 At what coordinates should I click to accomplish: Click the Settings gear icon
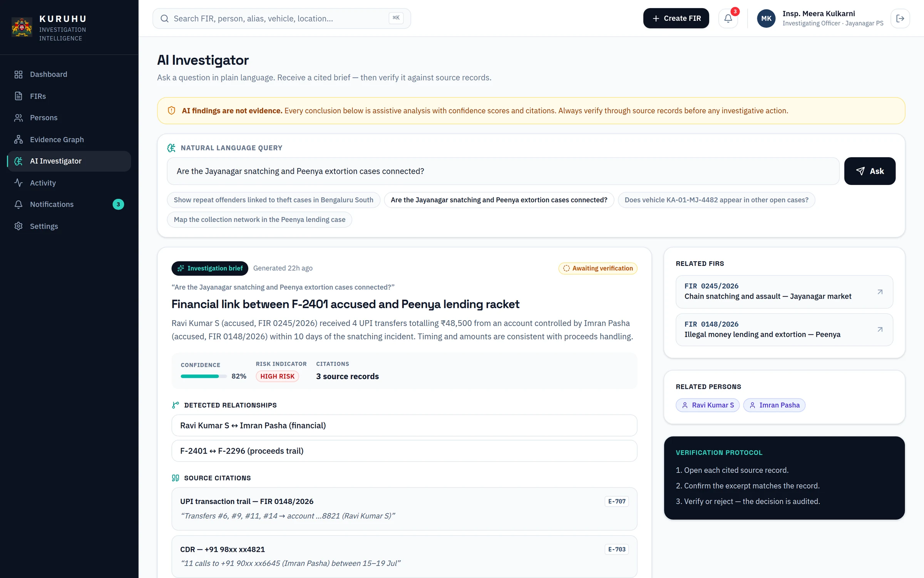18,226
